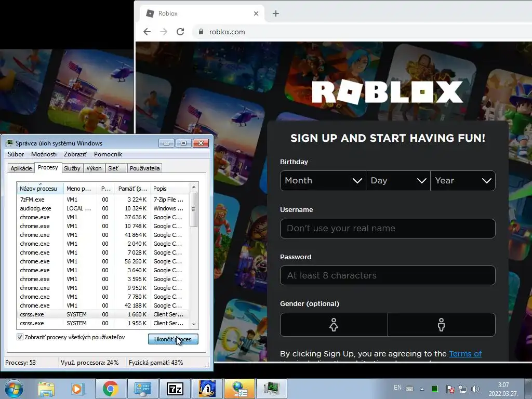Open the Year birthday dropdown
This screenshot has height=399, width=532.
[463, 181]
